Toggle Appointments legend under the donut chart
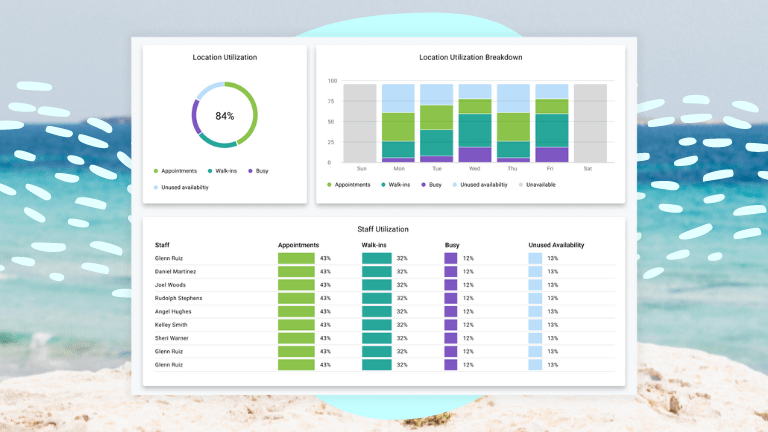The width and height of the screenshot is (768, 432). click(x=179, y=171)
